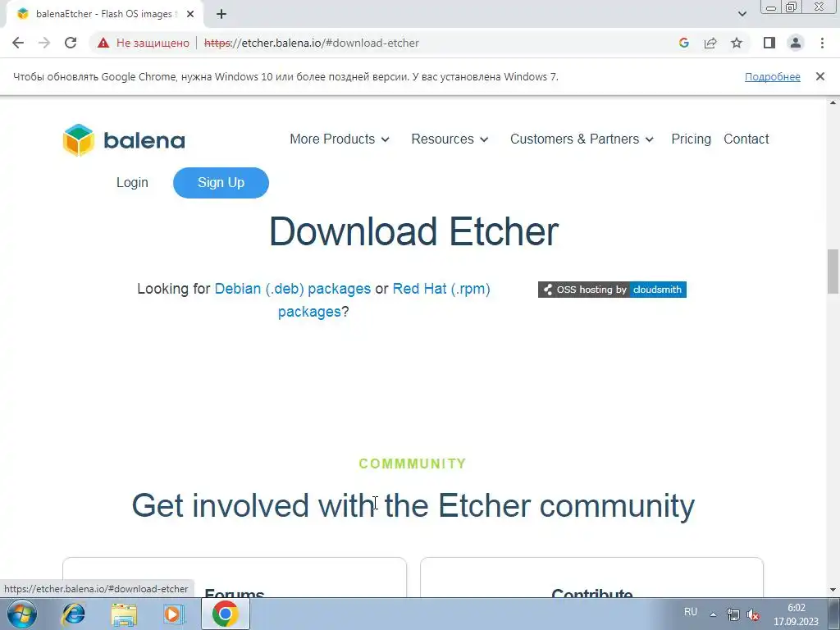The width and height of the screenshot is (840, 630).
Task: Launch Internet Explorer from taskbar
Action: [x=73, y=614]
